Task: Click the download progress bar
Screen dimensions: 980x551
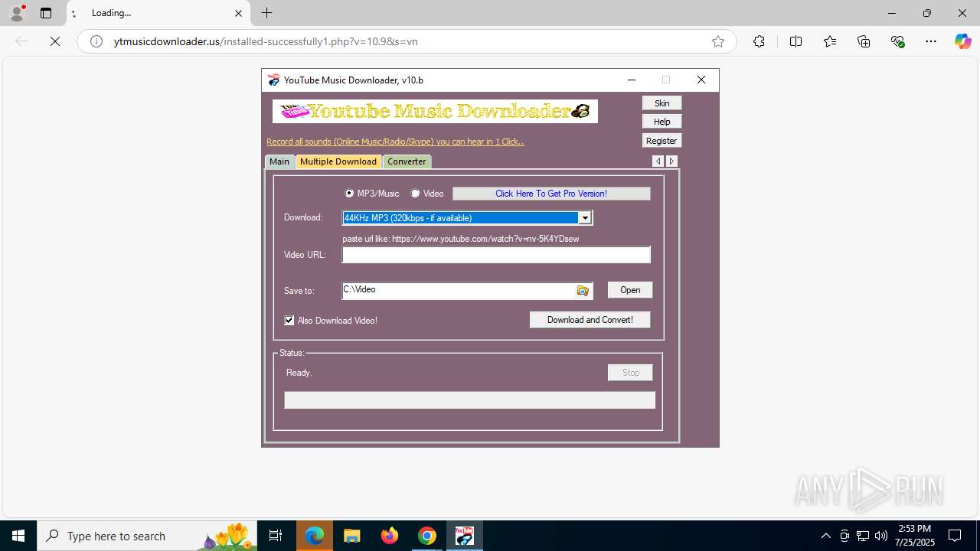Action: (470, 400)
